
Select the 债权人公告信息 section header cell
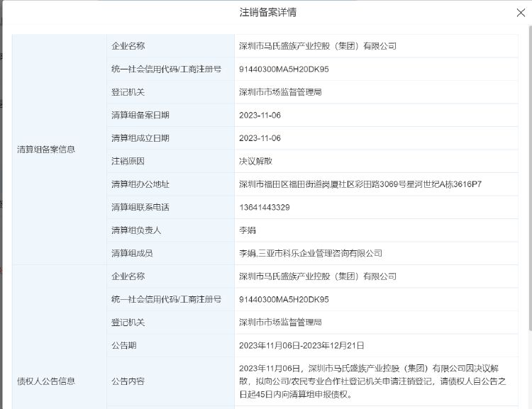click(x=46, y=381)
